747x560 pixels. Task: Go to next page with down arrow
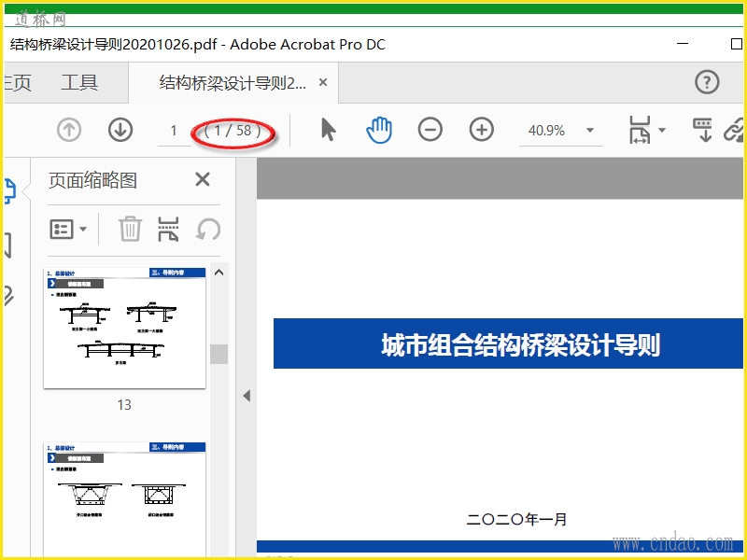pyautogui.click(x=120, y=130)
